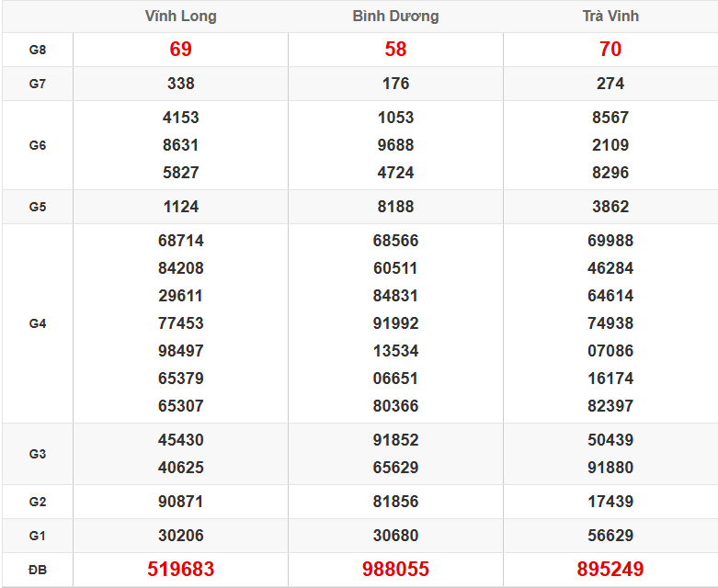Select the G8 row label

click(38, 50)
